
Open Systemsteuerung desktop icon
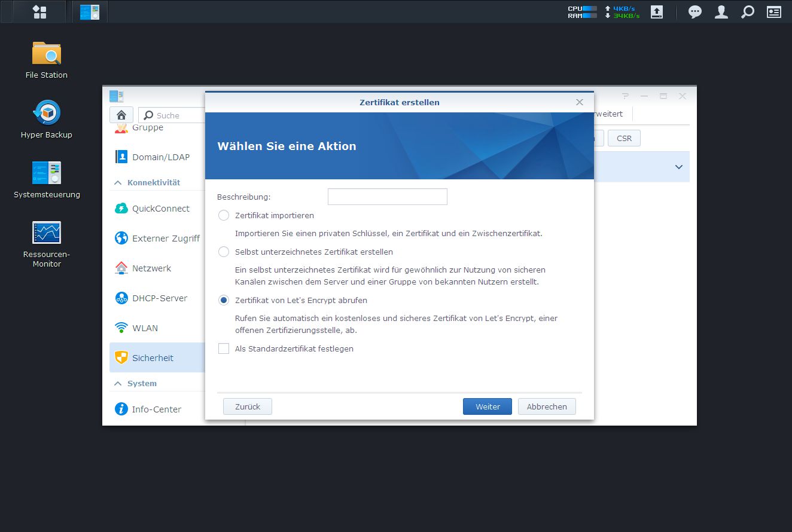[47, 179]
